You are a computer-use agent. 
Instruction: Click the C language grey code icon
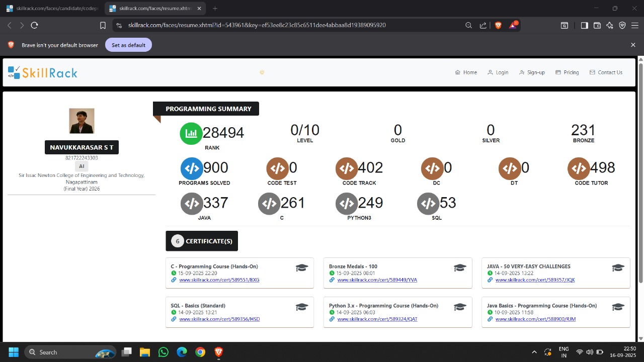click(x=269, y=204)
